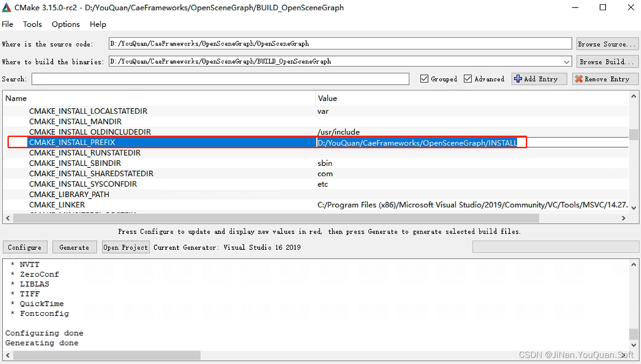641x364 pixels.
Task: Toggle the Advanced checkbox
Action: pyautogui.click(x=468, y=79)
